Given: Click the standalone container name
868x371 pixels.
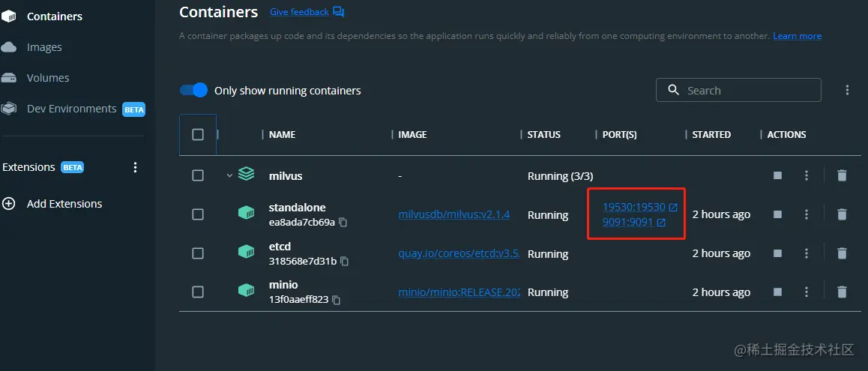Looking at the screenshot, I should pos(298,208).
